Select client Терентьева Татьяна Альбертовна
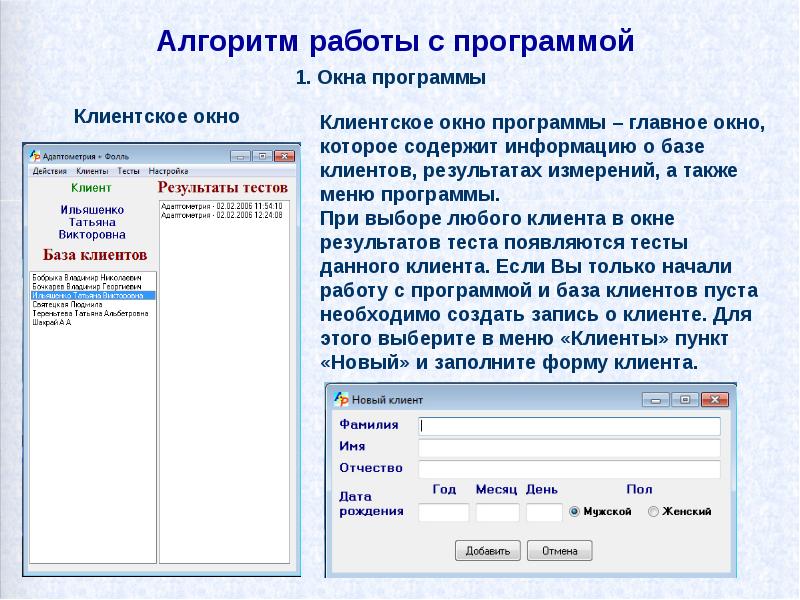Viewport: 800px width, 600px height. [x=90, y=313]
